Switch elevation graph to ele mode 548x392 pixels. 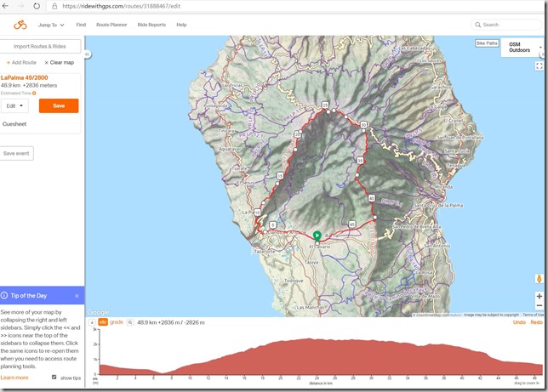pyautogui.click(x=103, y=322)
